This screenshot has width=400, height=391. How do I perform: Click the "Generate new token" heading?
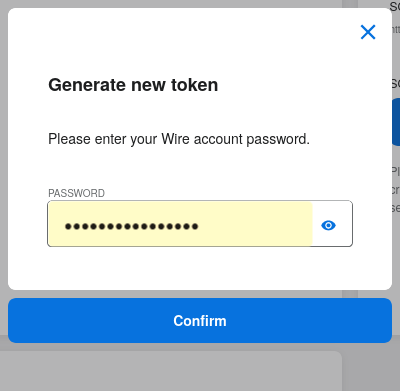133,85
